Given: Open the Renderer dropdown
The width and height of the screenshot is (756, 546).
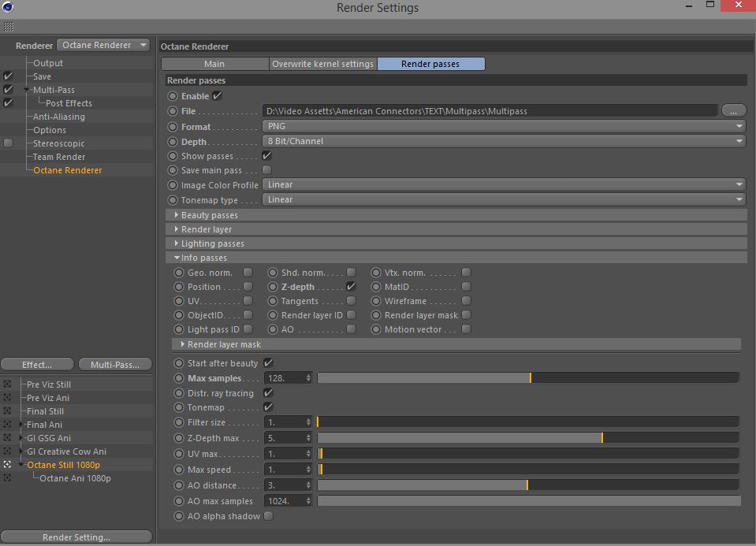Looking at the screenshot, I should pos(103,45).
